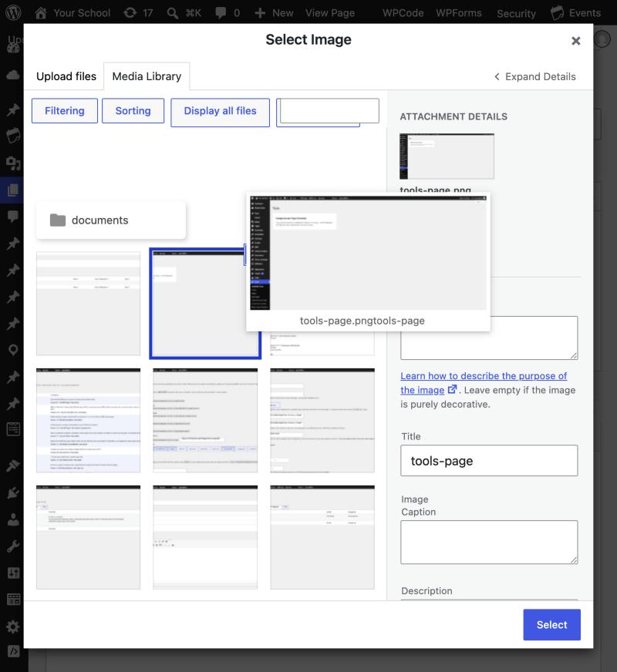Open the Users icon in the sidebar
Viewport: 617px width, 672px height.
click(x=13, y=519)
